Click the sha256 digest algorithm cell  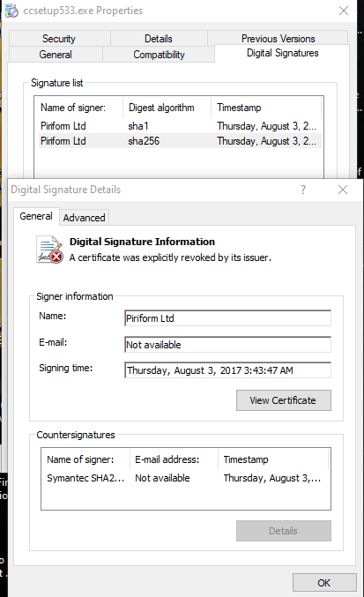pos(144,141)
